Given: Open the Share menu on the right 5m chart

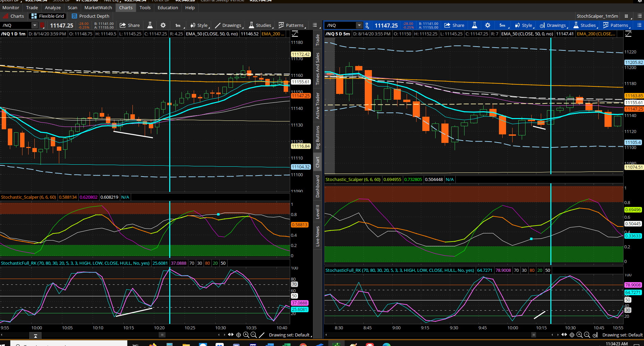Looking at the screenshot, I should coord(454,25).
